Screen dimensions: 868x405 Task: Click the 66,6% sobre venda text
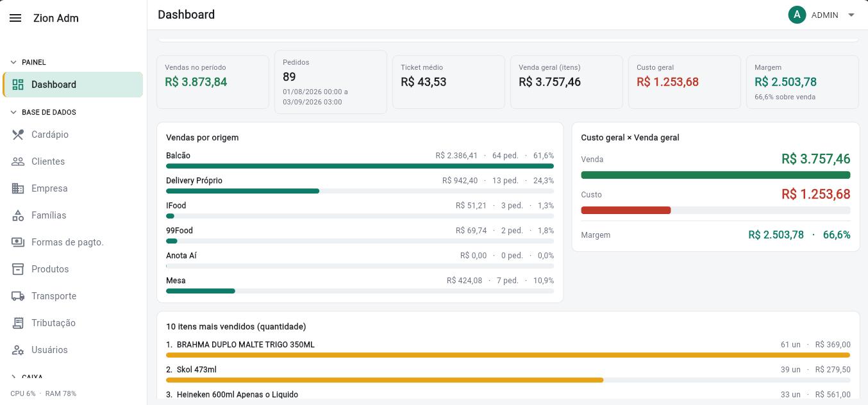(785, 97)
